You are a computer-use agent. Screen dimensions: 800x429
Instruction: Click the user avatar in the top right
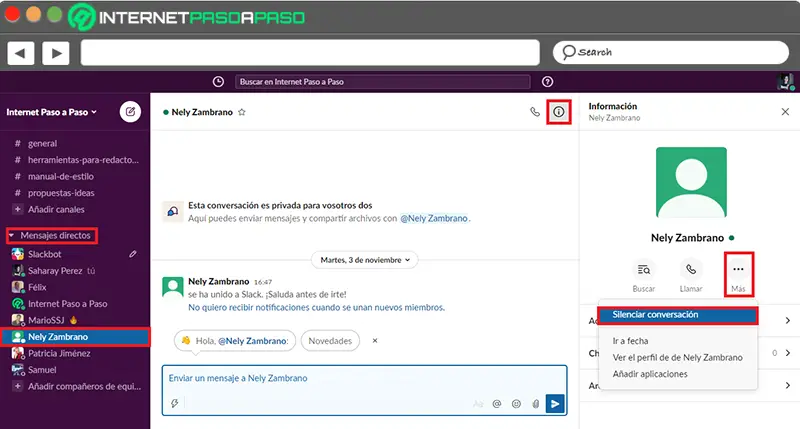point(785,82)
